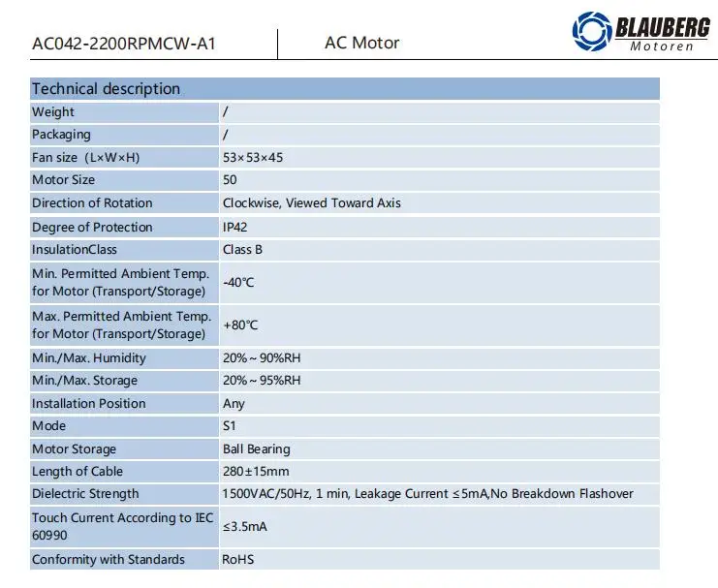Select the '+80℃' value

click(x=241, y=325)
